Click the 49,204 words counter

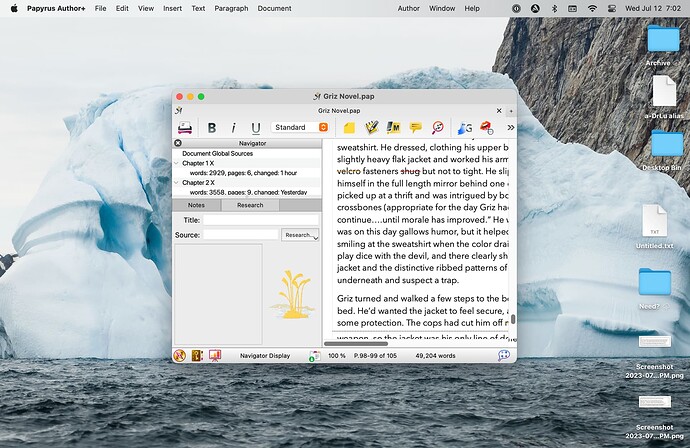click(x=435, y=356)
